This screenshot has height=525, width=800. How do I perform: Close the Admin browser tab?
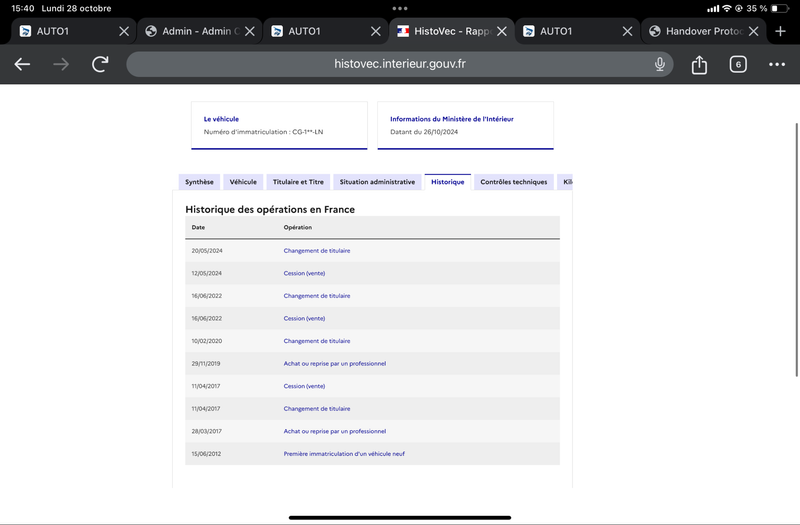point(249,31)
